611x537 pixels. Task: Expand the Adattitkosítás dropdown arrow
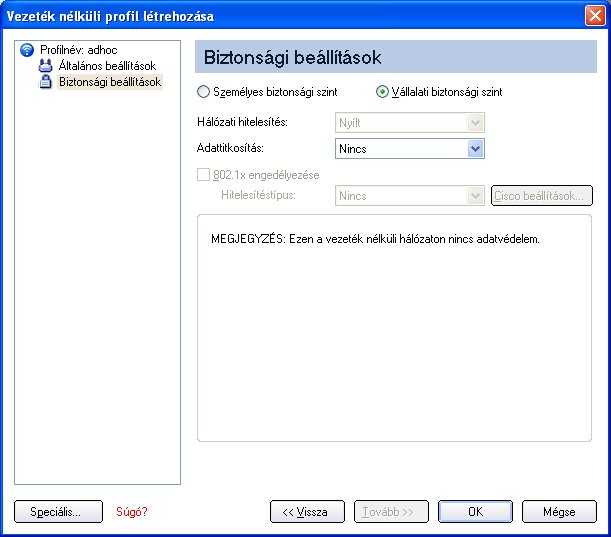(475, 148)
